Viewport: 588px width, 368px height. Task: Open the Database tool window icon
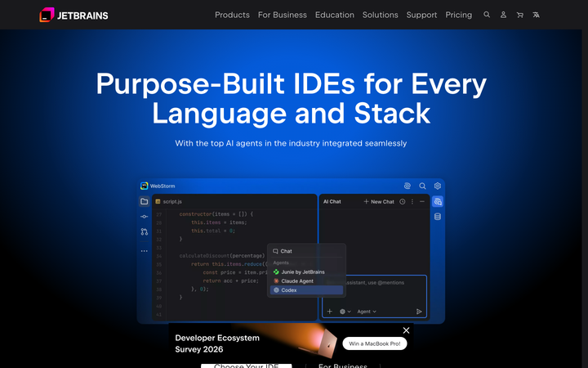click(437, 217)
